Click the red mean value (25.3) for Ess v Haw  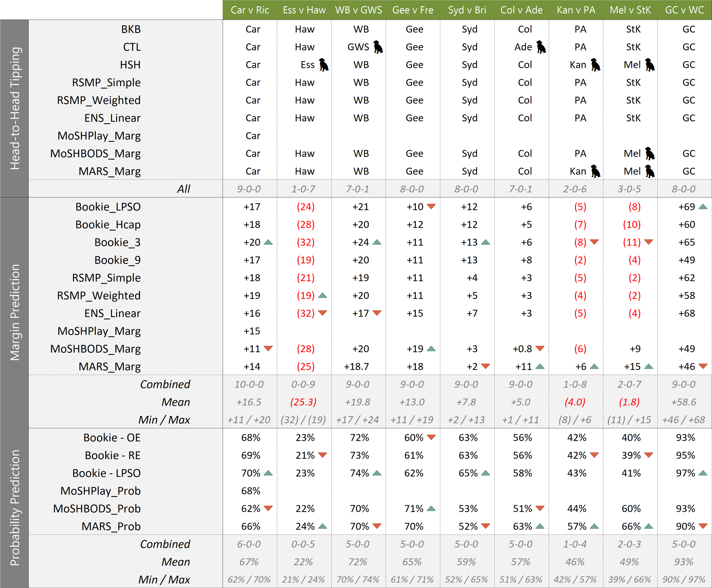(303, 402)
